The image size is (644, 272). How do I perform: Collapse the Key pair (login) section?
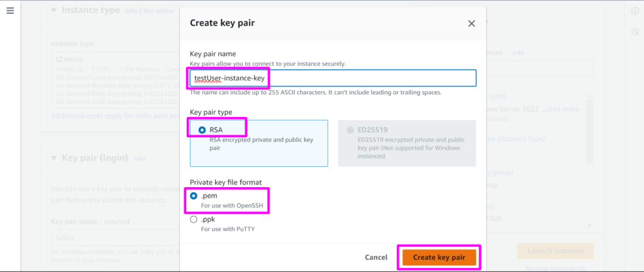(53, 158)
